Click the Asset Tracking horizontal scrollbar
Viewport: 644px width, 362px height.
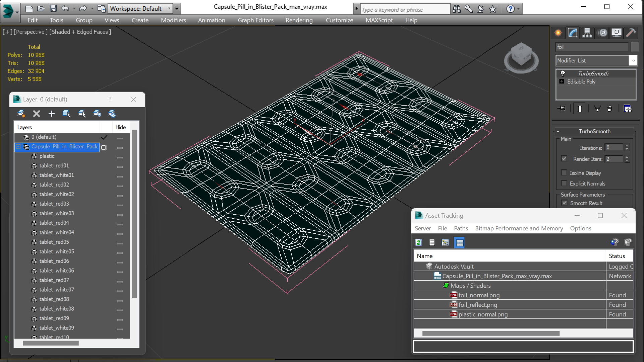click(491, 334)
